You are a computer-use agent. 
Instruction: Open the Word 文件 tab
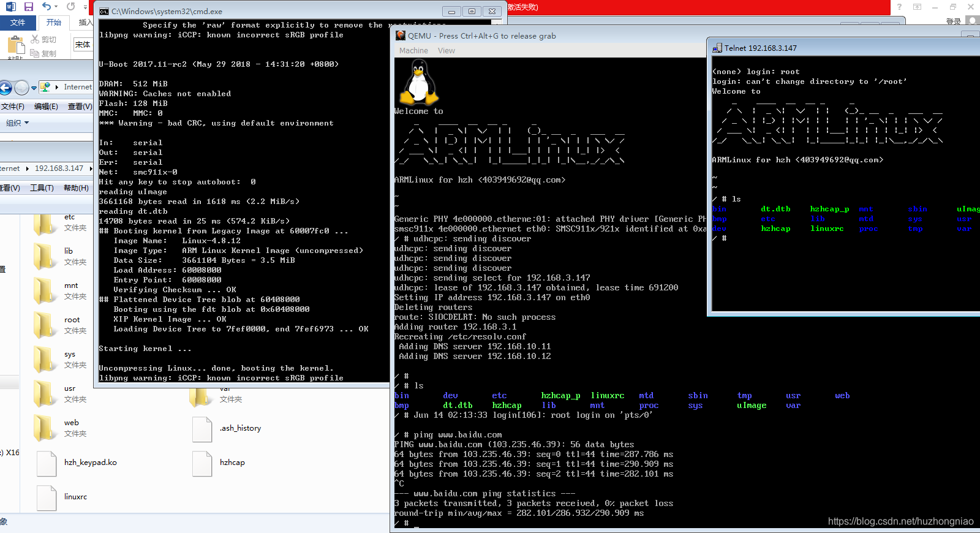(x=18, y=23)
